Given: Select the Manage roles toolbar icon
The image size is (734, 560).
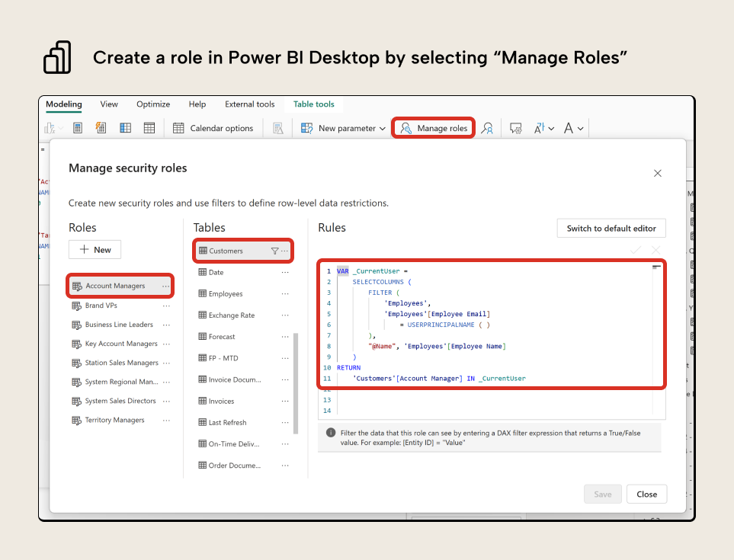Looking at the screenshot, I should pos(405,128).
